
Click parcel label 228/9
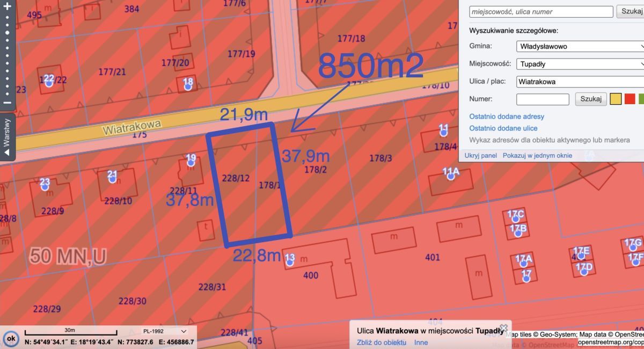[x=53, y=211]
